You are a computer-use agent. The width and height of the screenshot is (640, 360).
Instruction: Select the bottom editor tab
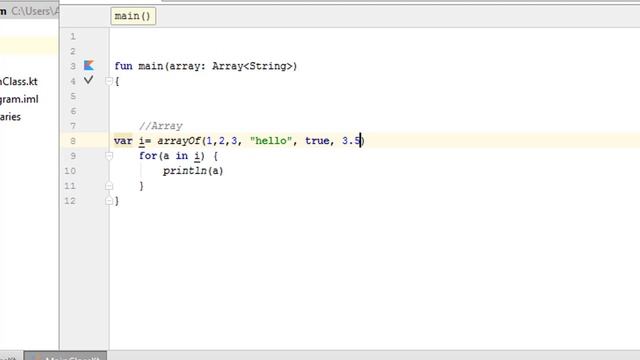coord(65,356)
